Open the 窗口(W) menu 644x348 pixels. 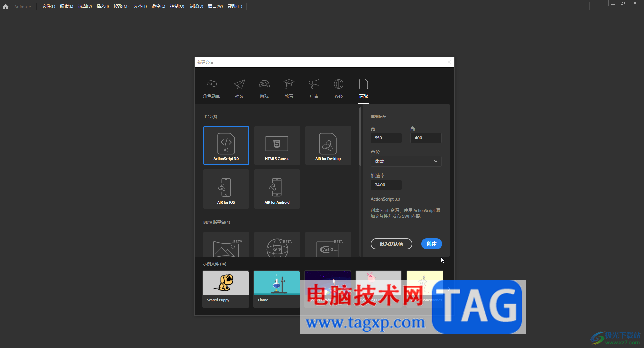point(215,6)
